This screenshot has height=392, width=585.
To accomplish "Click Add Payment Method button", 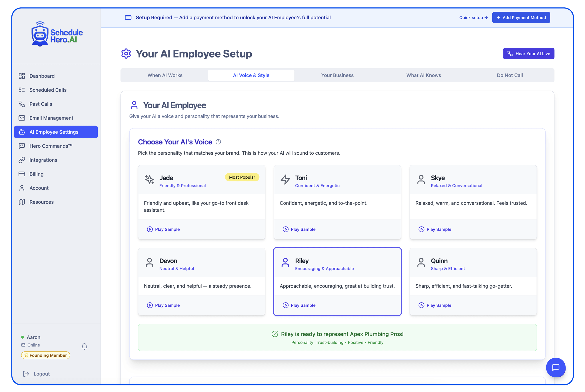I will point(521,17).
